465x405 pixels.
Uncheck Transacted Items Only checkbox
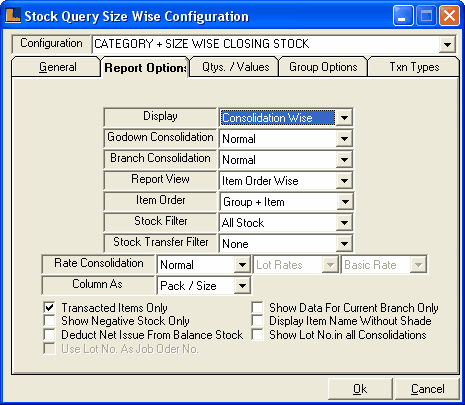[49, 307]
